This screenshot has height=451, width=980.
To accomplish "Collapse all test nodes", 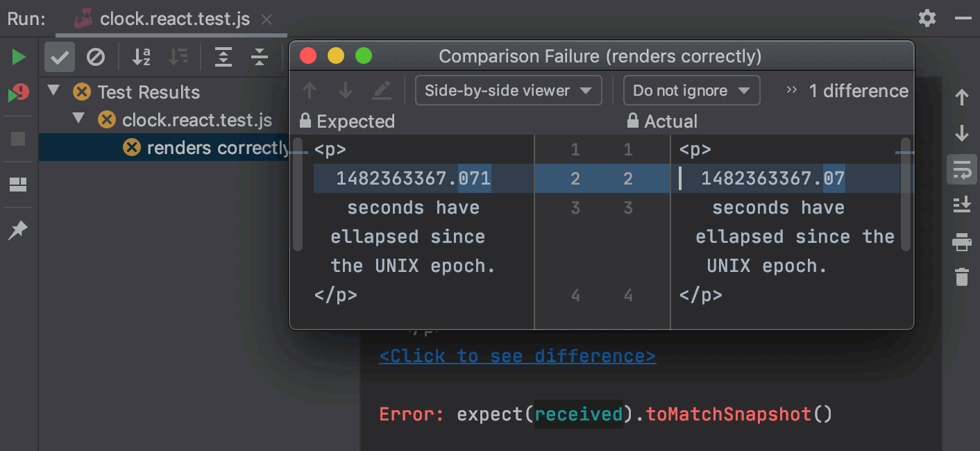I will click(260, 57).
